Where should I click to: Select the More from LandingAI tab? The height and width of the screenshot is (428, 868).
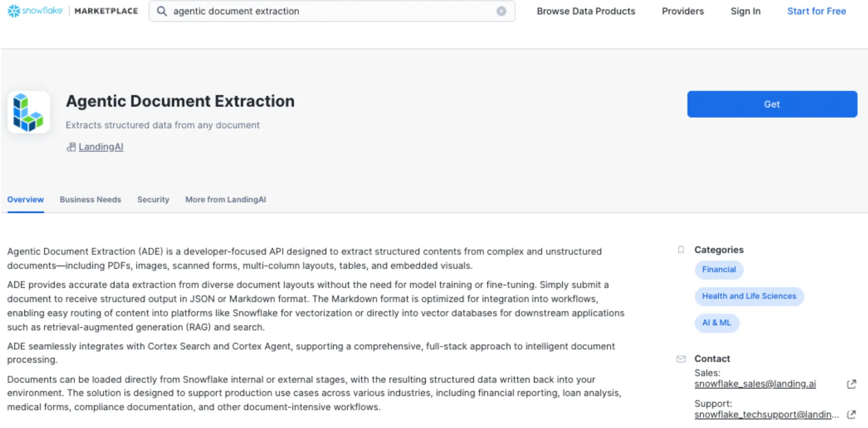click(x=225, y=200)
